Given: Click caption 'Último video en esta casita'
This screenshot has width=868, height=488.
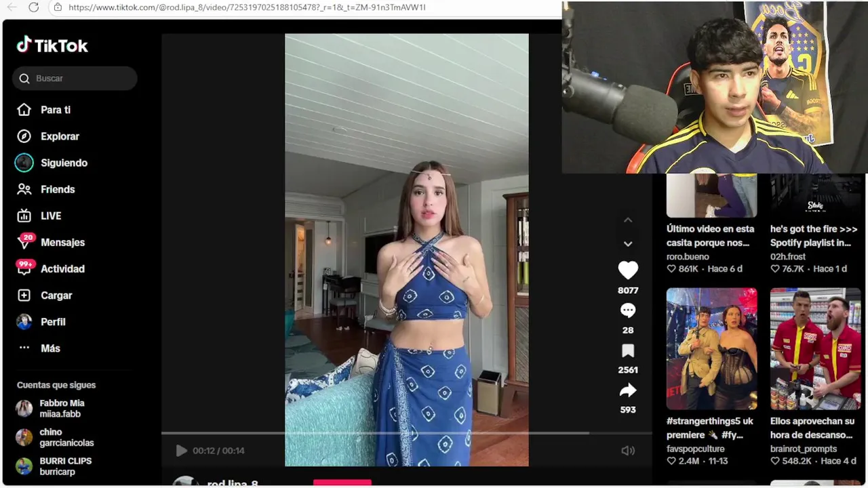Looking at the screenshot, I should (x=710, y=236).
